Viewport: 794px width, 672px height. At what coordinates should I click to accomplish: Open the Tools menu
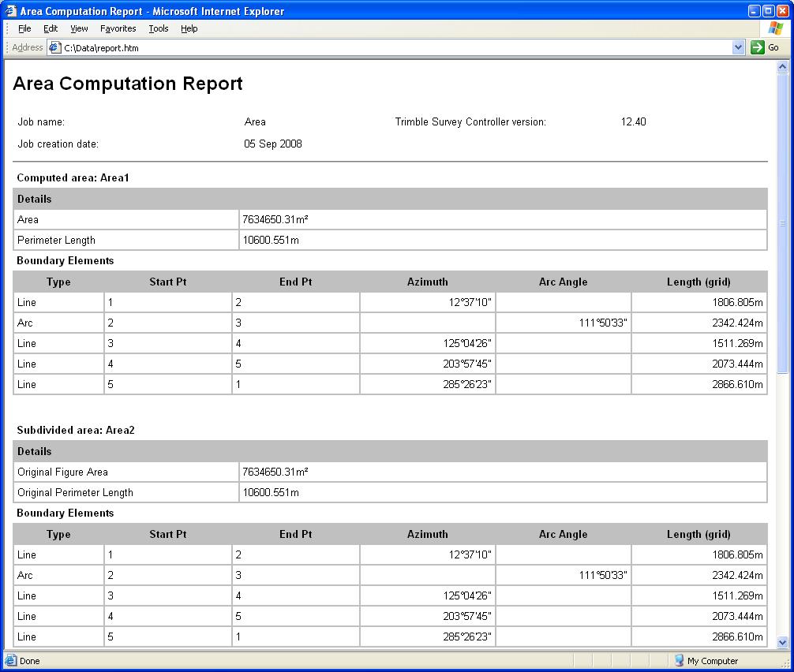click(x=159, y=28)
